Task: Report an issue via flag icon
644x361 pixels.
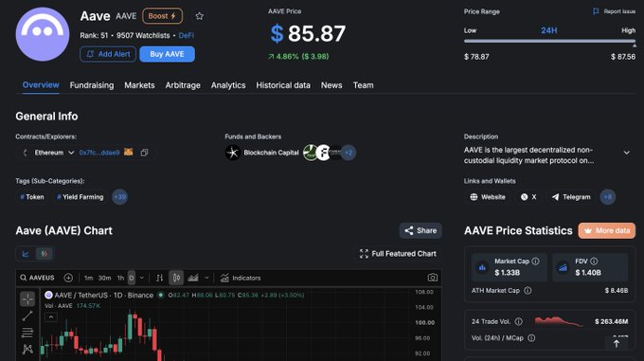Action: tap(596, 11)
